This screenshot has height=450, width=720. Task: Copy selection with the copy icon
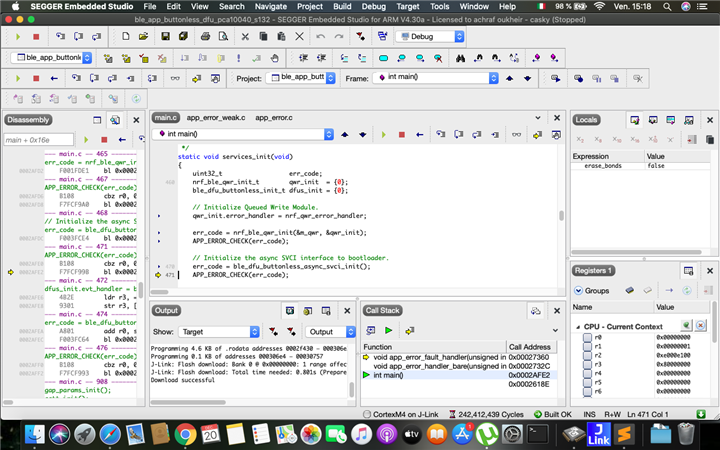click(263, 36)
